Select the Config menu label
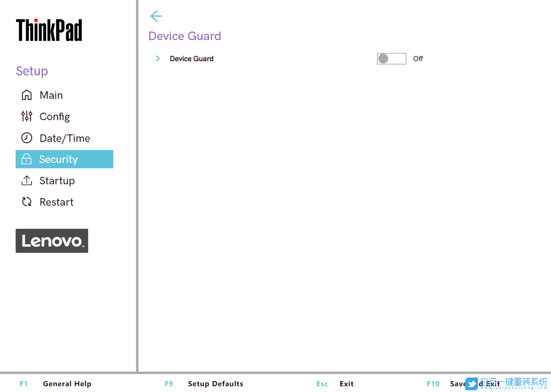 pos(55,116)
